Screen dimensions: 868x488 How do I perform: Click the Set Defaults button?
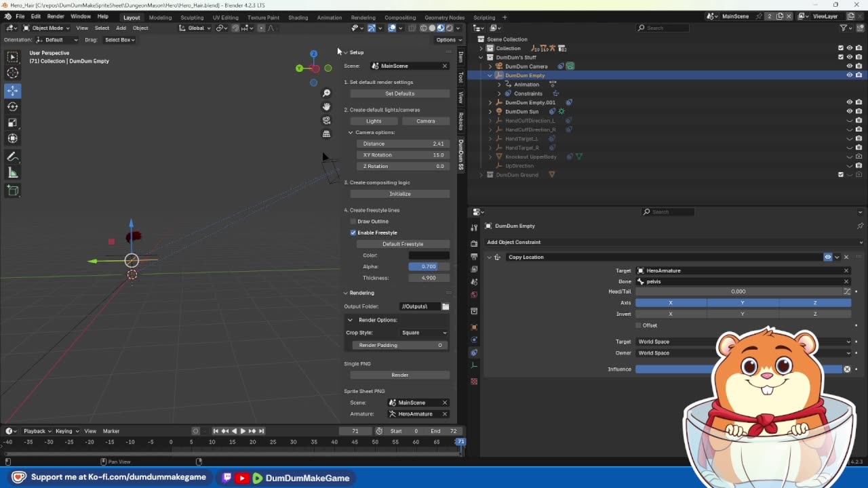click(x=400, y=94)
